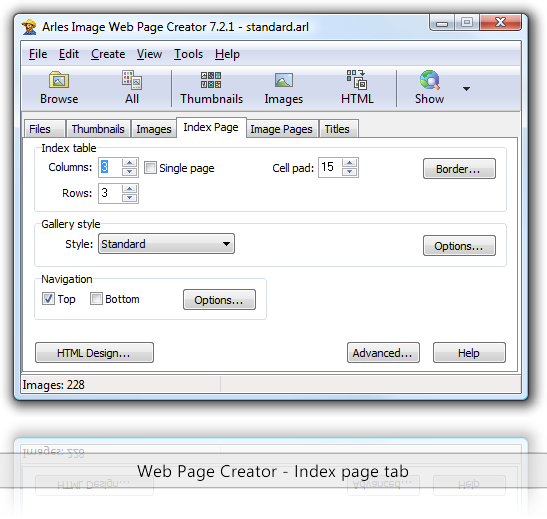This screenshot has width=547, height=519.
Task: Open the Create menu
Action: [x=108, y=54]
